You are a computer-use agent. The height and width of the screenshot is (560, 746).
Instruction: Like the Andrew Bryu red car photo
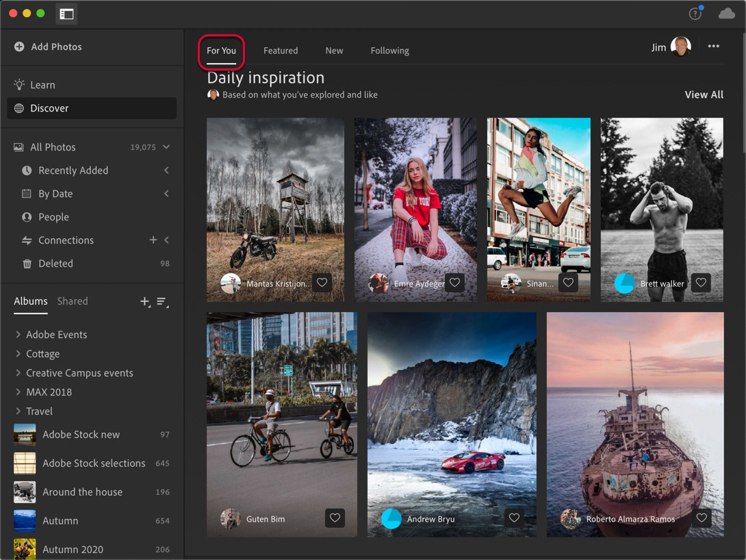(x=514, y=518)
